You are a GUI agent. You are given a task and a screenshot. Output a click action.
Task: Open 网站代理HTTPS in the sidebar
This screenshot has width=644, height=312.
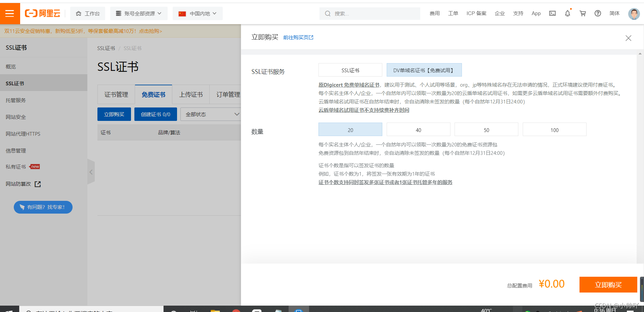pyautogui.click(x=44, y=134)
